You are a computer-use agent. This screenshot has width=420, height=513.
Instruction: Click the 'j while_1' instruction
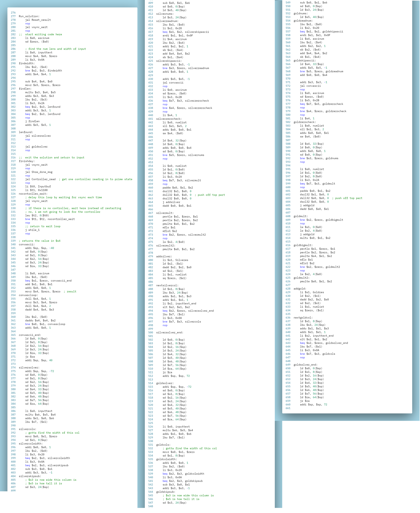(x=32, y=230)
